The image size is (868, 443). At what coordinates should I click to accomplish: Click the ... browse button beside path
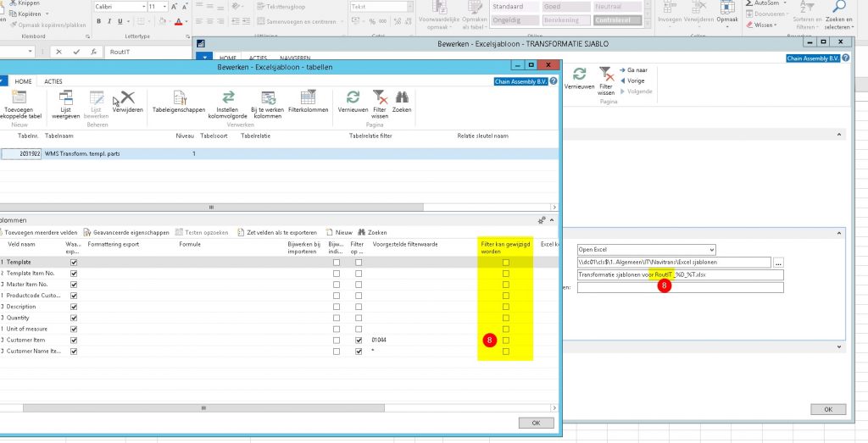click(x=778, y=262)
